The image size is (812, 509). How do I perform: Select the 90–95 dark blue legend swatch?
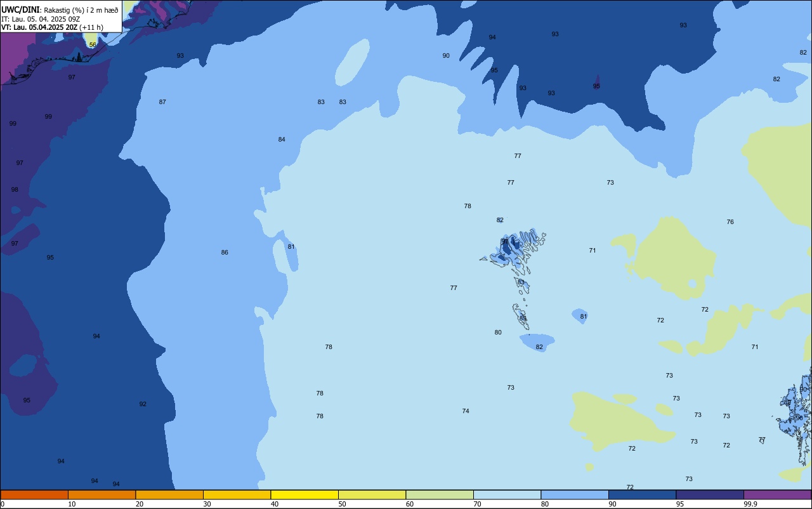(642, 494)
